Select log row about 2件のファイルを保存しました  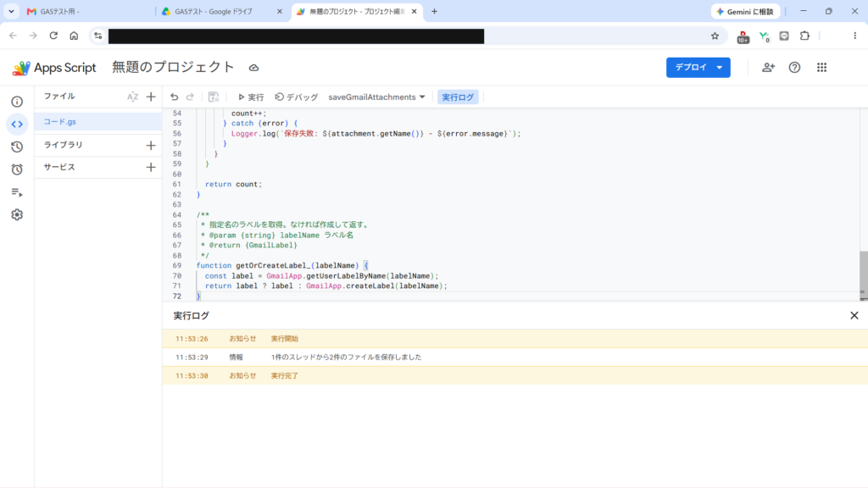(x=515, y=357)
